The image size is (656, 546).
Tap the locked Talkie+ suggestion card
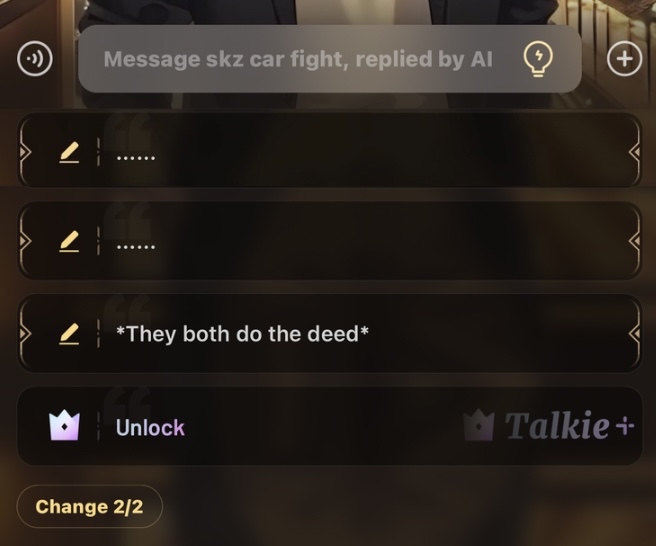(x=330, y=426)
